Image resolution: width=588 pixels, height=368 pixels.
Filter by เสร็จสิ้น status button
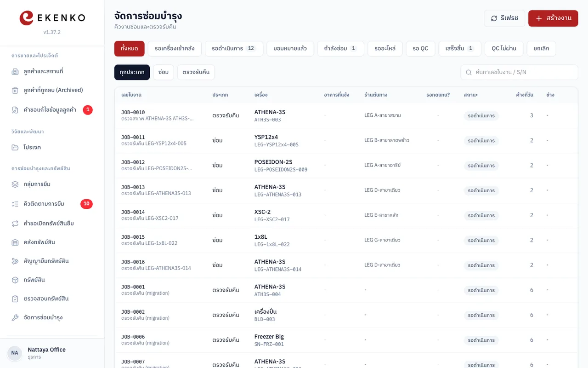460,49
